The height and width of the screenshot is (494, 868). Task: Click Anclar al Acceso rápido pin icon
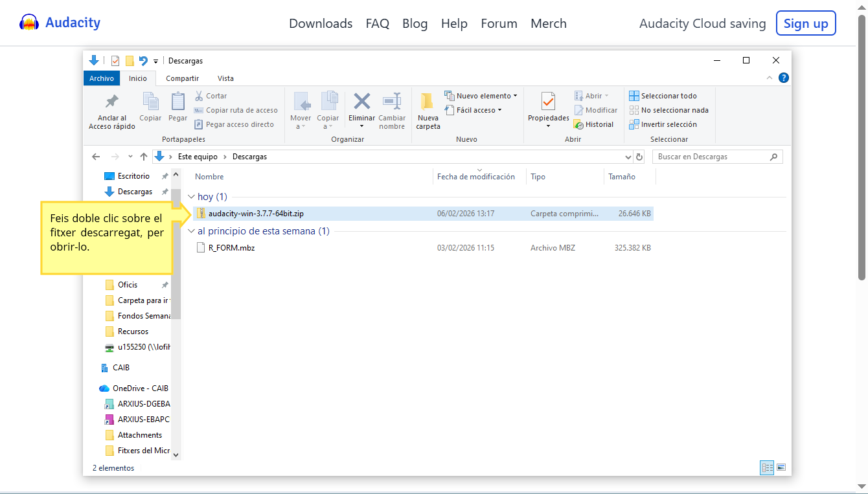[112, 102]
